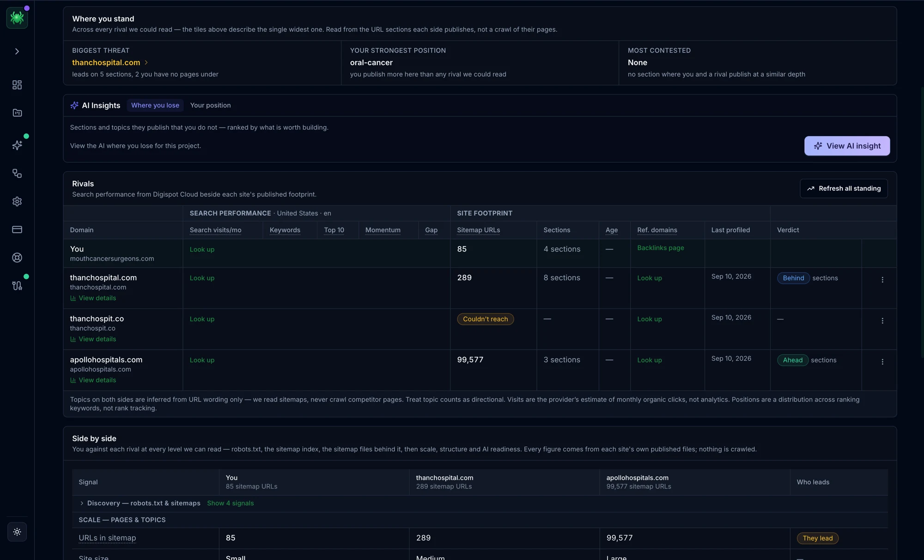Open the compare branches icon in the sidebar

(17, 286)
